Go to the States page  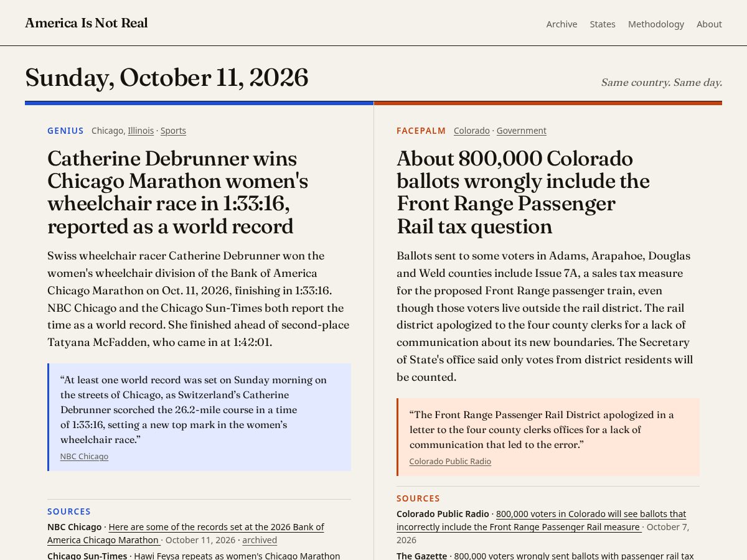point(603,24)
